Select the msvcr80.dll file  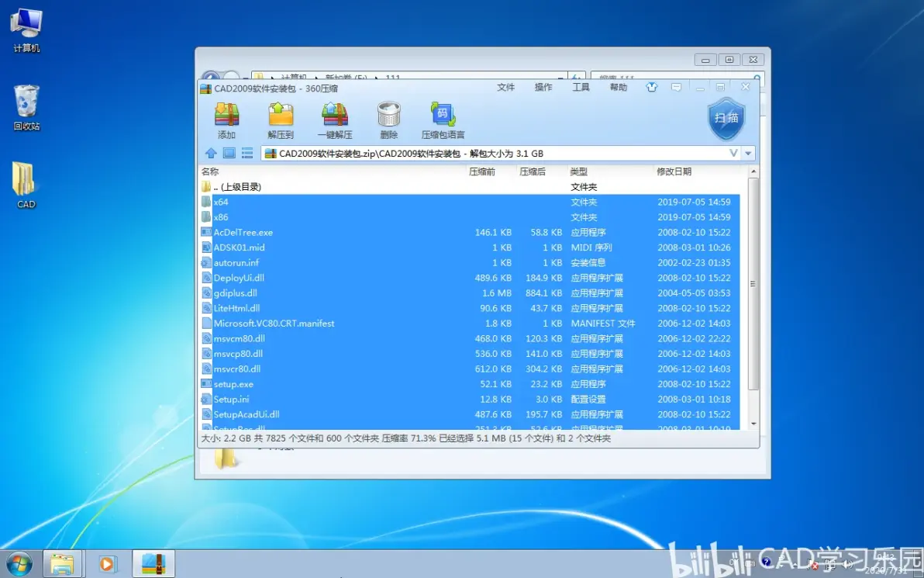tap(470, 369)
